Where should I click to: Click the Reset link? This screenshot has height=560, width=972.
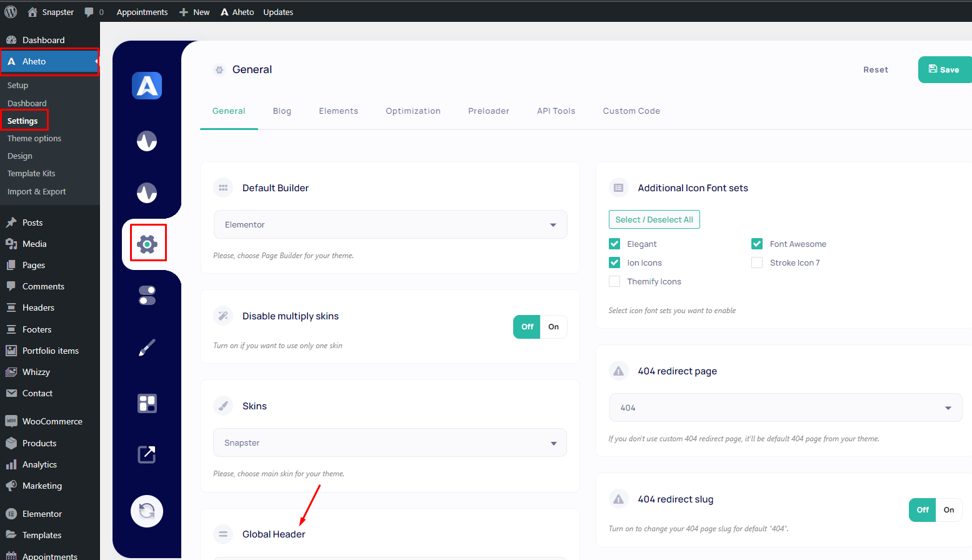(x=876, y=70)
